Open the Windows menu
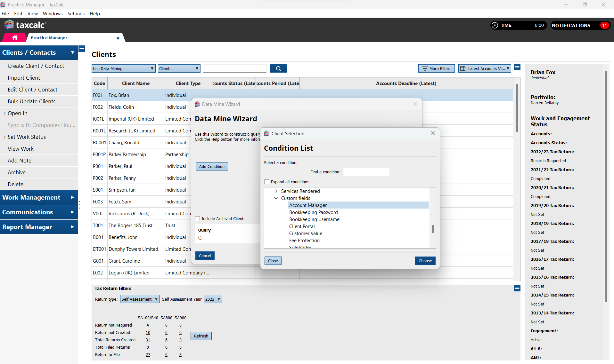614x364 pixels. (x=53, y=14)
